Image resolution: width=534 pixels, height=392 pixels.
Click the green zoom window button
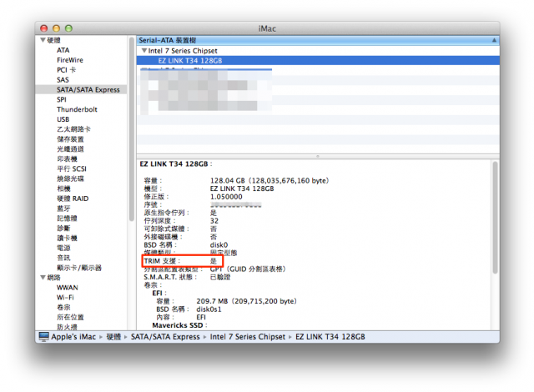click(x=68, y=28)
